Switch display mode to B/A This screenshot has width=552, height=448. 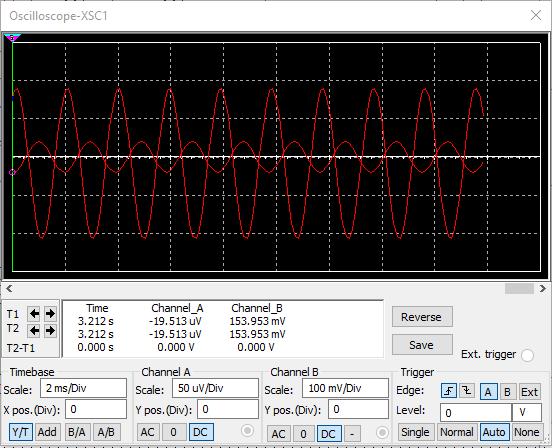(x=77, y=432)
